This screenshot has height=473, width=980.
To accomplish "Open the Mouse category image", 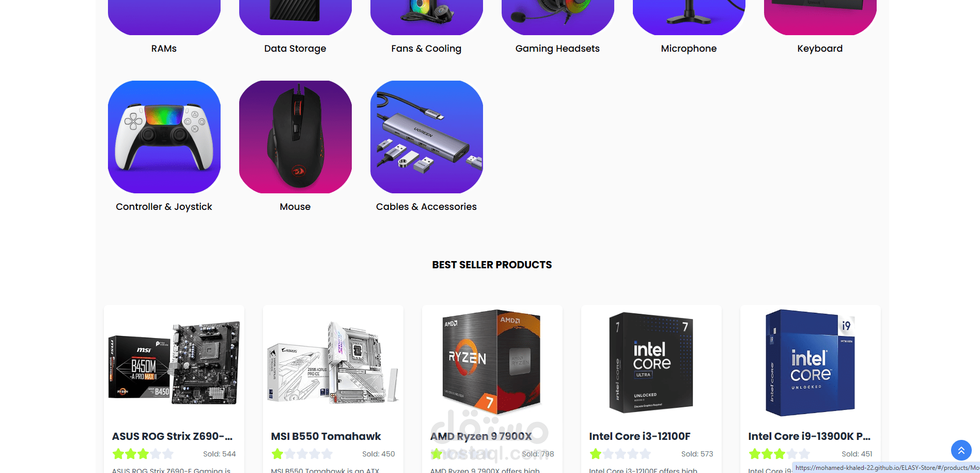I will pyautogui.click(x=295, y=137).
